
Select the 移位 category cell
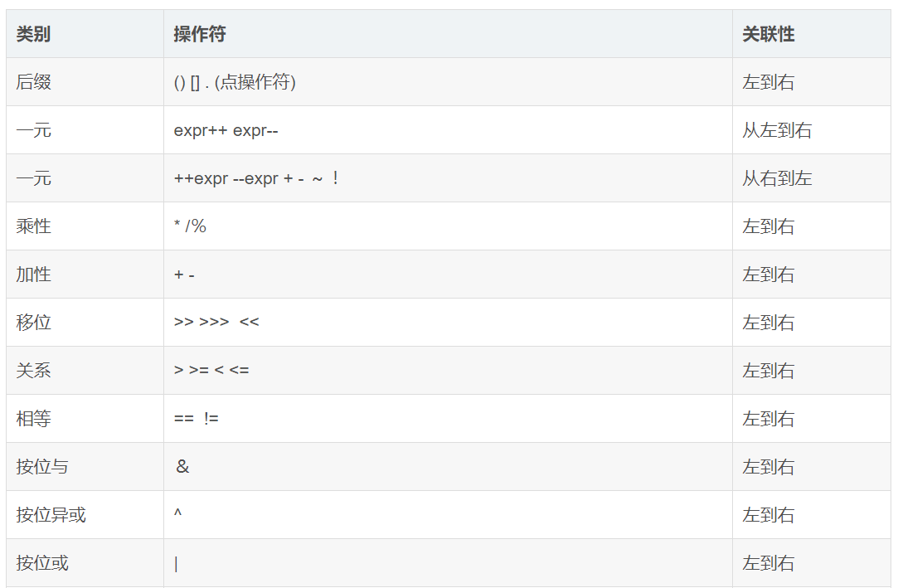(x=85, y=323)
